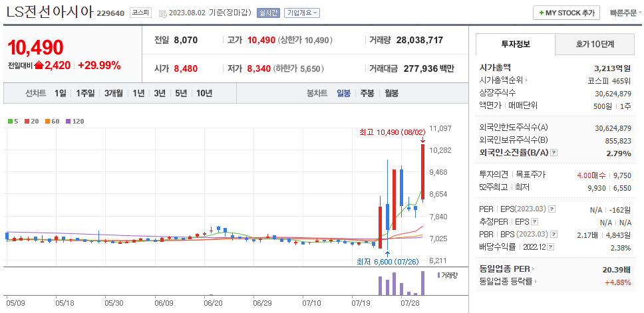The image size is (644, 313).
Task: Switch to the 투자정보 tab
Action: pyautogui.click(x=516, y=45)
